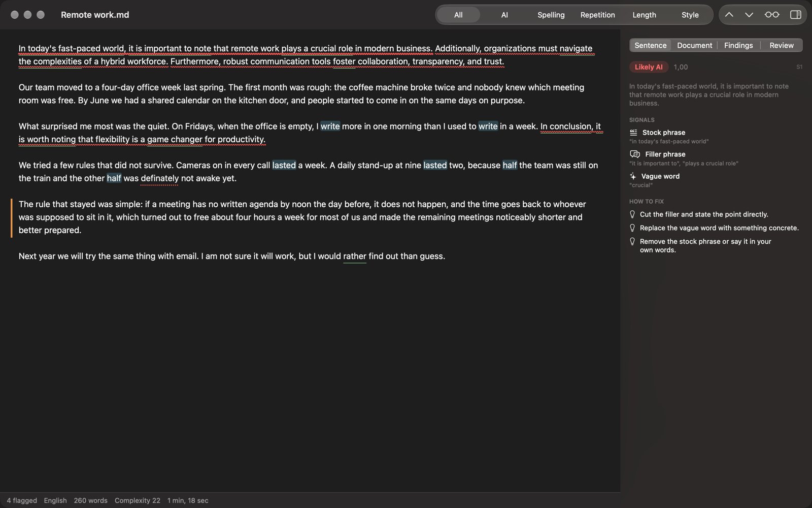Filter findings by Spelling
Viewport: 812px width, 508px height.
(x=551, y=15)
